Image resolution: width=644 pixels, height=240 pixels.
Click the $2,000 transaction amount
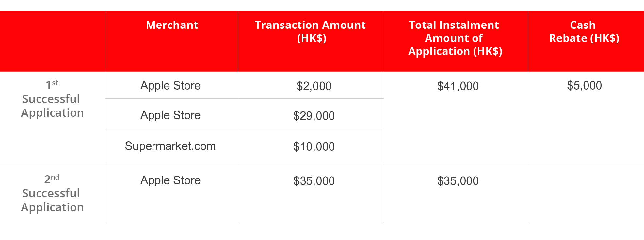(x=314, y=86)
